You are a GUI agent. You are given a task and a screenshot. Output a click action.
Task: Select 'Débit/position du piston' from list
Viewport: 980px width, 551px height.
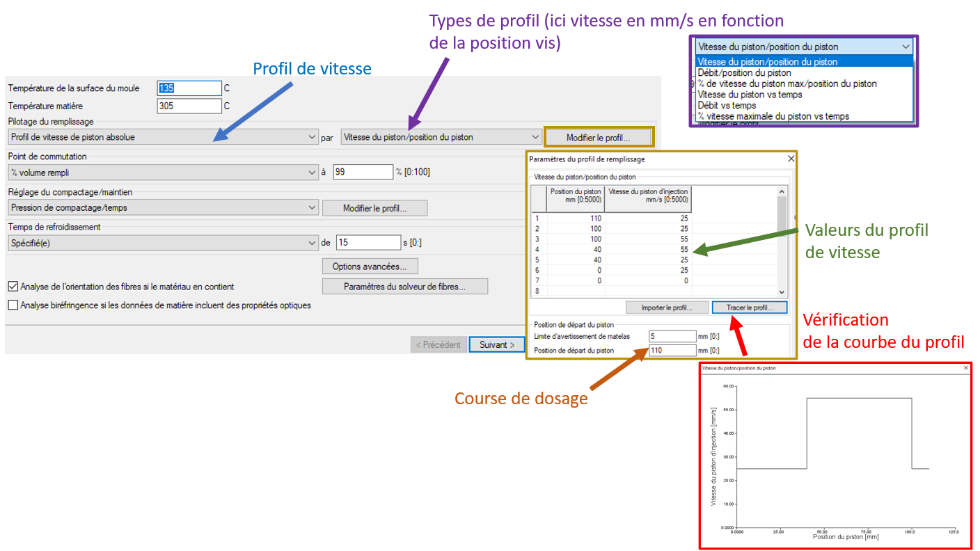744,72
